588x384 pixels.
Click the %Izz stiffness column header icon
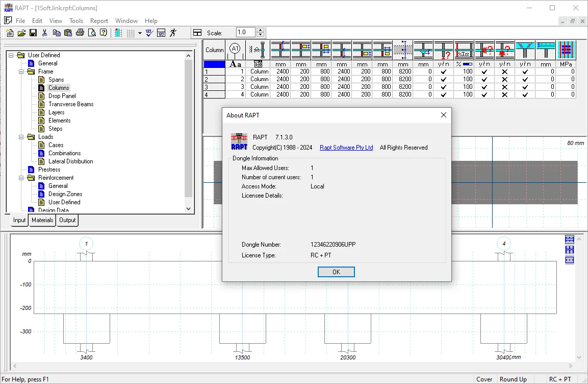pyautogui.click(x=464, y=50)
